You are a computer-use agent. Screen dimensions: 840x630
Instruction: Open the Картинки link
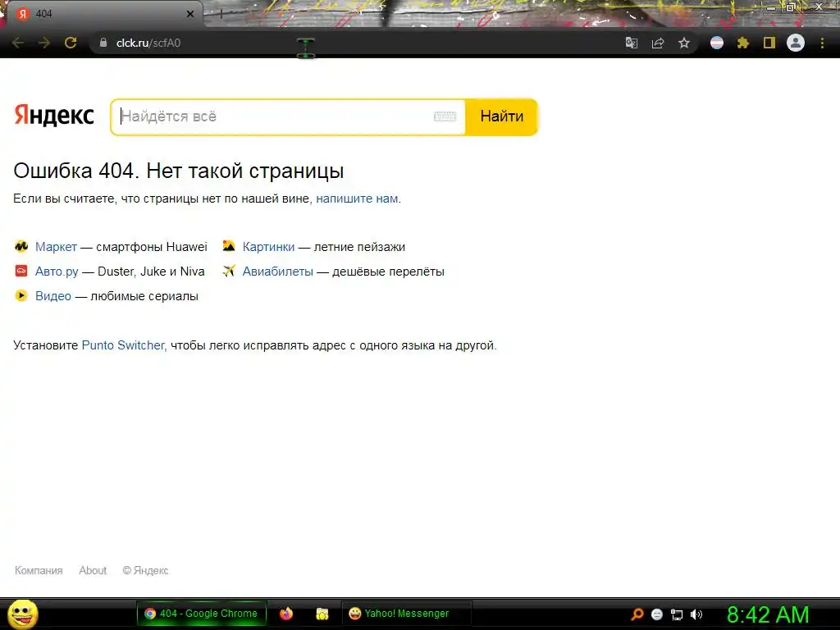click(x=268, y=247)
